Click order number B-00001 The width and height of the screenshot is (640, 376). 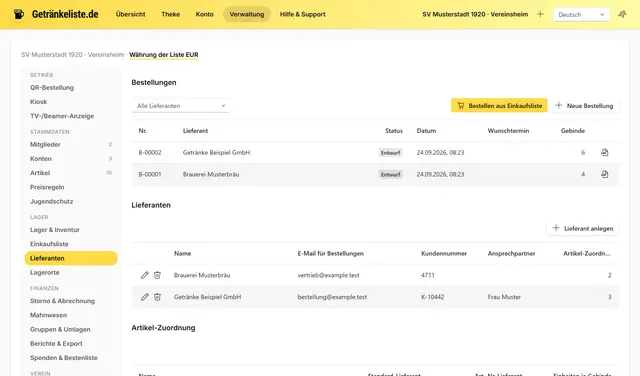[x=150, y=174]
